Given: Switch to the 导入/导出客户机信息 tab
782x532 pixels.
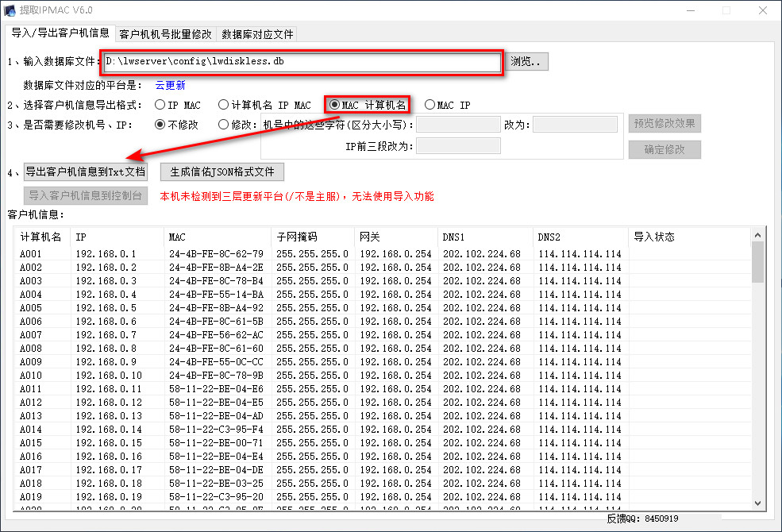Looking at the screenshot, I should coord(58,33).
